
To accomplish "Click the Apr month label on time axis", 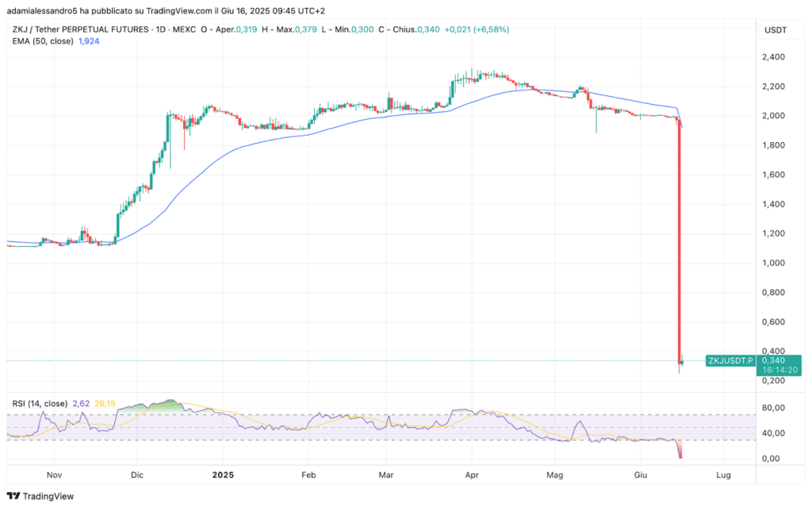I will [472, 475].
